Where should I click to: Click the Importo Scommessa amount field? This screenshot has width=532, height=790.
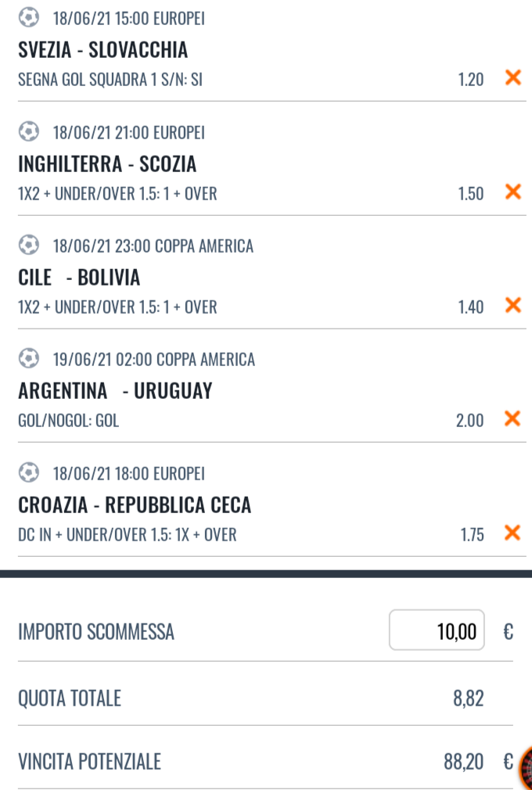pos(437,630)
